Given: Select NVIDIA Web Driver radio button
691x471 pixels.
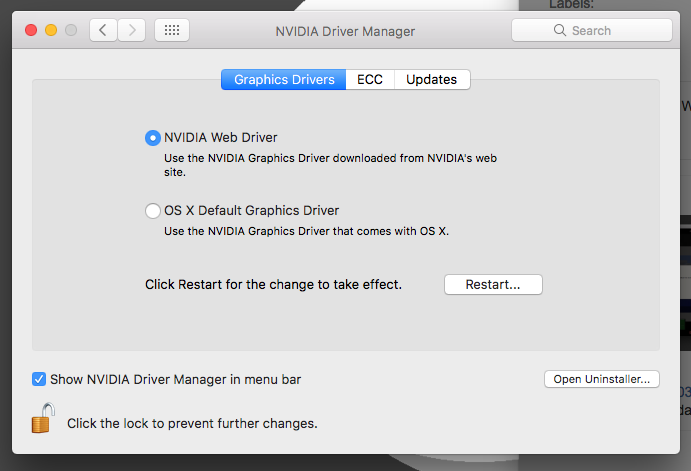Looking at the screenshot, I should (152, 138).
